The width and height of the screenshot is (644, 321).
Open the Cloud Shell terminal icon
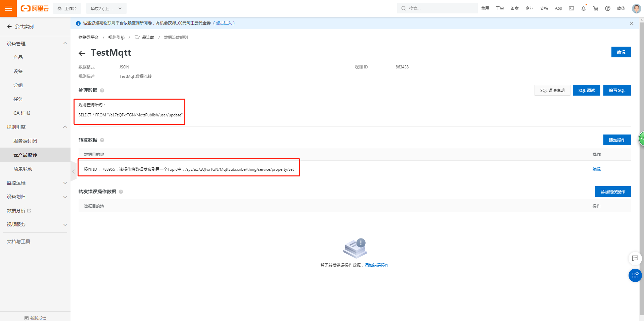click(x=571, y=8)
